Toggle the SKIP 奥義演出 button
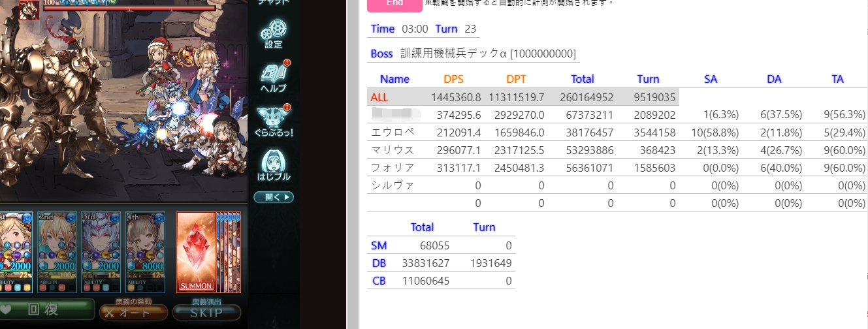 [x=206, y=312]
